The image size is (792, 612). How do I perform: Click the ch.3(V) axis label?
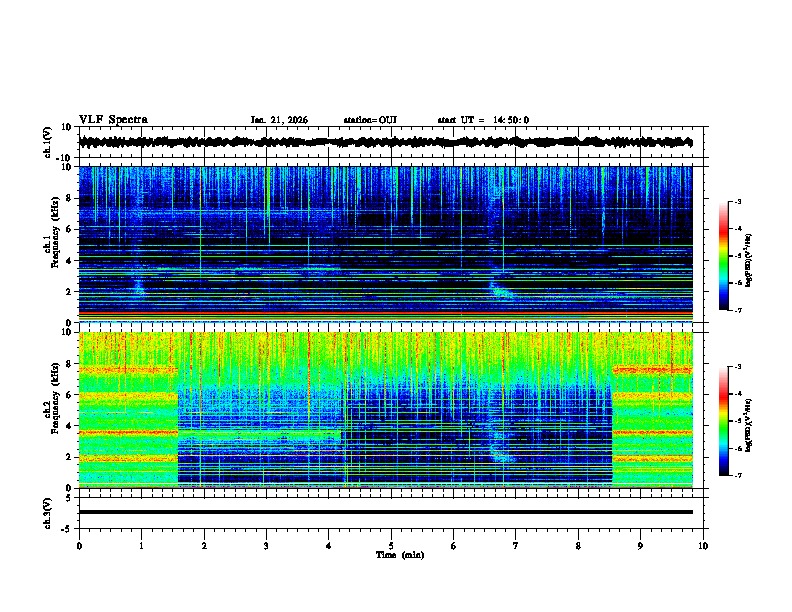point(48,513)
